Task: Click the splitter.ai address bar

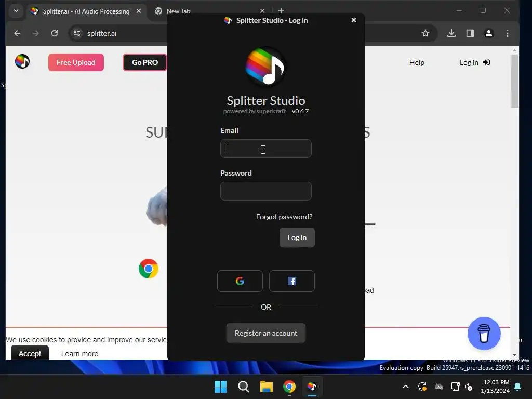Action: tap(102, 33)
